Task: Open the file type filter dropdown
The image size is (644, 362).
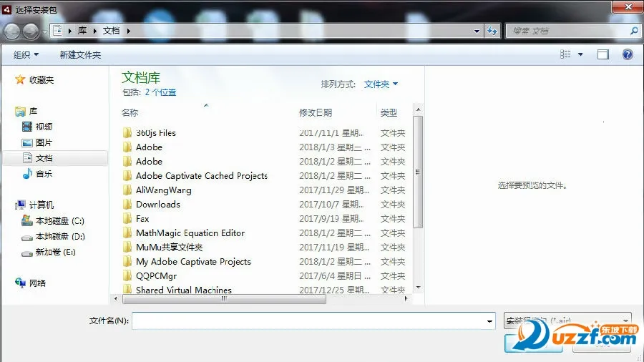Action: [x=625, y=321]
